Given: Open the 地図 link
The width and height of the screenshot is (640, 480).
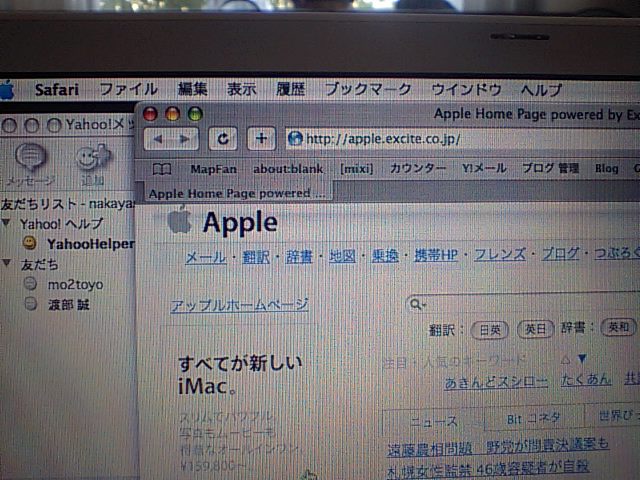Looking at the screenshot, I should [x=342, y=256].
